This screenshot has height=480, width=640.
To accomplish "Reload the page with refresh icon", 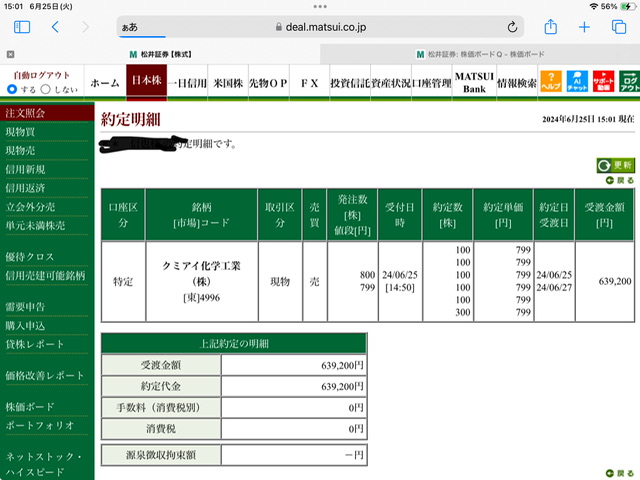I will coord(512,27).
